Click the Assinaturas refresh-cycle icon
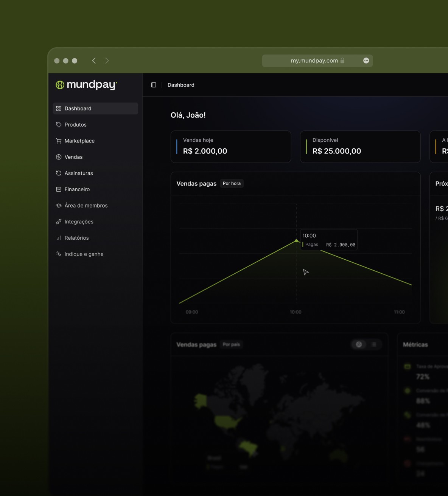This screenshot has height=496, width=448. [59, 173]
